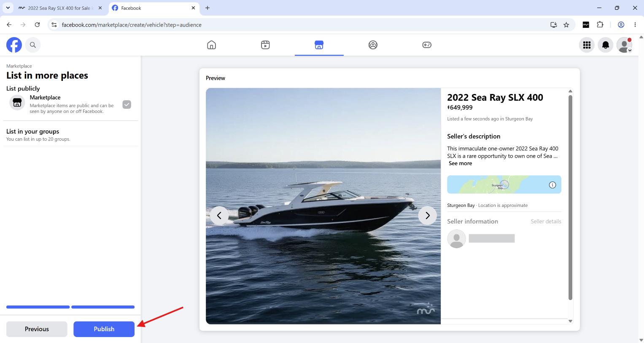Click the address bar URL
The width and height of the screenshot is (644, 343).
(x=132, y=25)
